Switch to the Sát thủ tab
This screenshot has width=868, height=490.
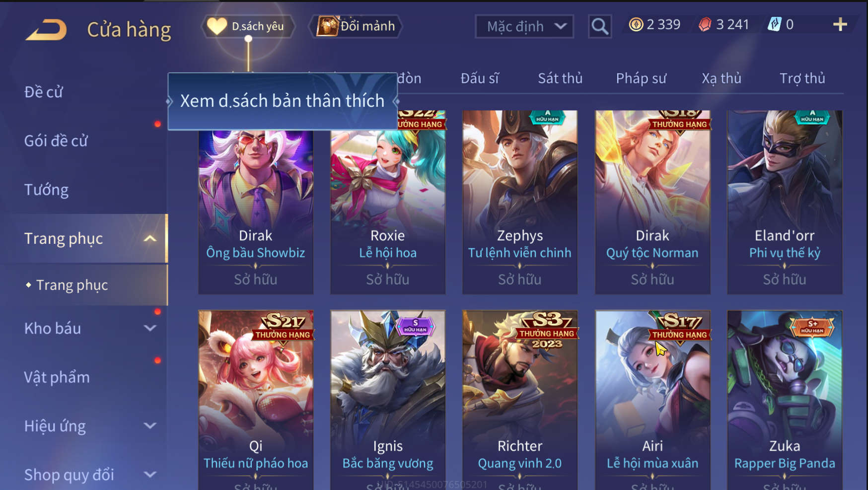[x=560, y=78]
